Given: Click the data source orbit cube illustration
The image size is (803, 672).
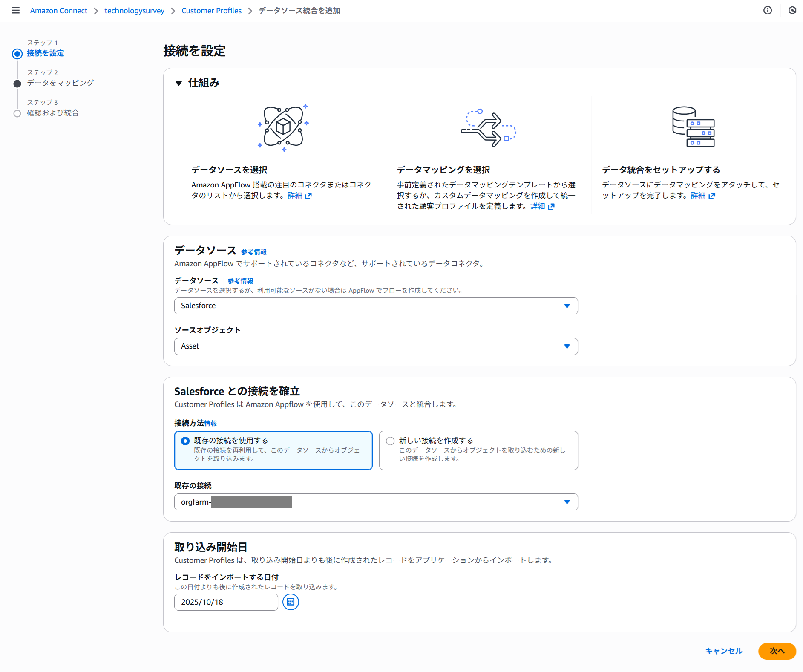Looking at the screenshot, I should point(283,127).
